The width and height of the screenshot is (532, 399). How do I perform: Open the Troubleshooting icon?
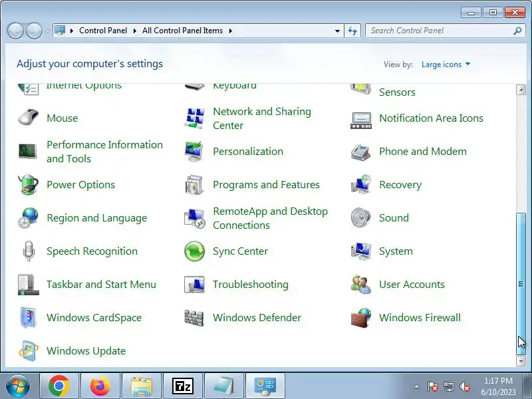point(194,285)
